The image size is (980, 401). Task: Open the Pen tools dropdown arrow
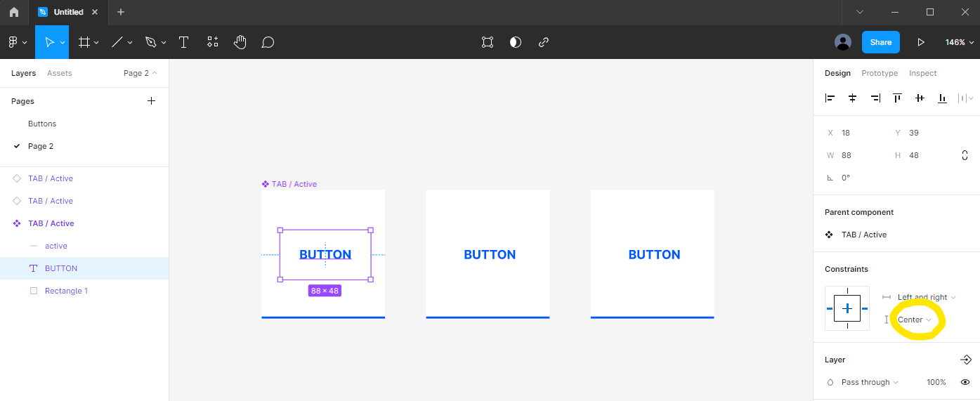click(164, 43)
